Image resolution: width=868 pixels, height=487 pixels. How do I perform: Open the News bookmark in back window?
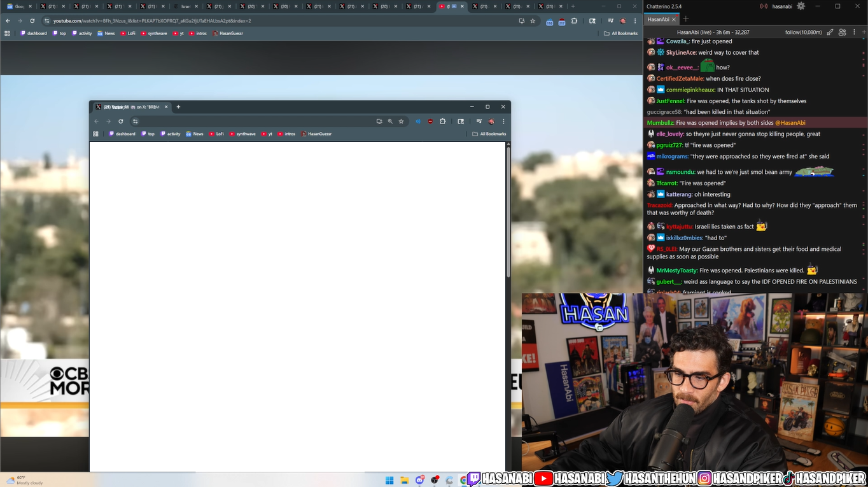[x=106, y=33]
